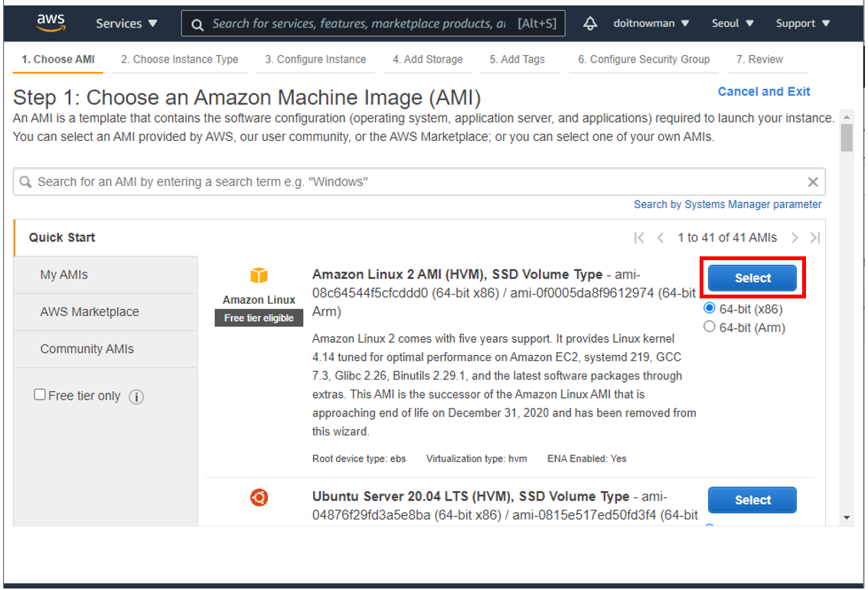The height and width of the screenshot is (590, 868).
Task: Click the vertical scrollbar thumb
Action: click(847, 138)
